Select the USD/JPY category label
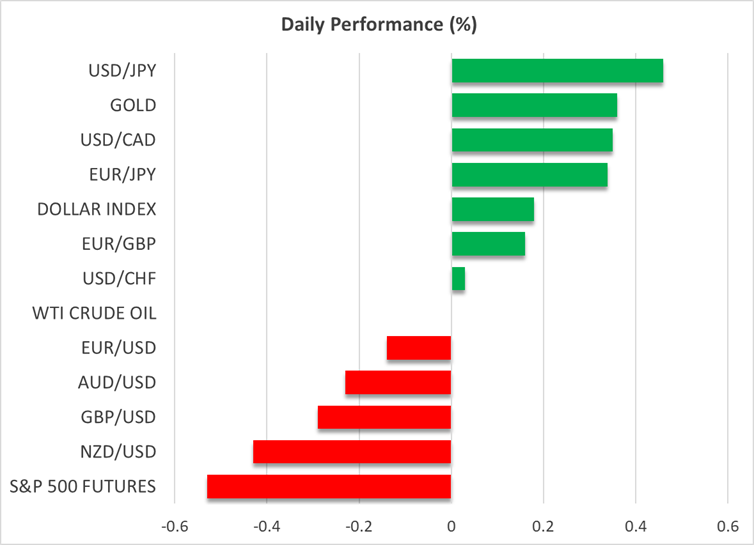The height and width of the screenshot is (545, 754). click(121, 71)
